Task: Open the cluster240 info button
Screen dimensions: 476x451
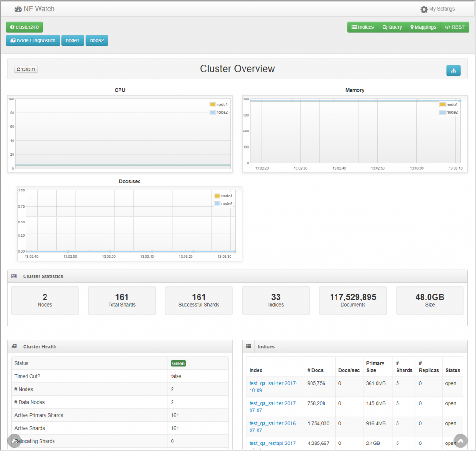Action: click(x=24, y=27)
